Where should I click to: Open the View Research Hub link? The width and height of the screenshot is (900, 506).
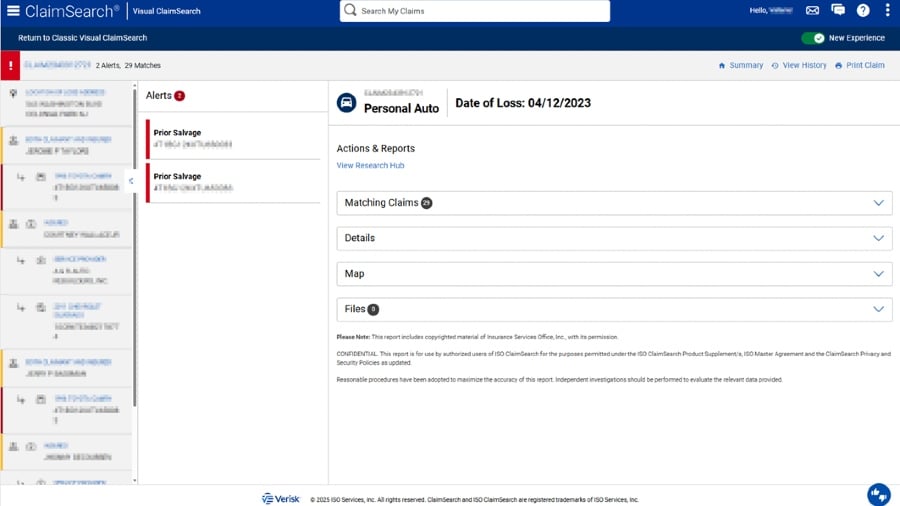370,165
